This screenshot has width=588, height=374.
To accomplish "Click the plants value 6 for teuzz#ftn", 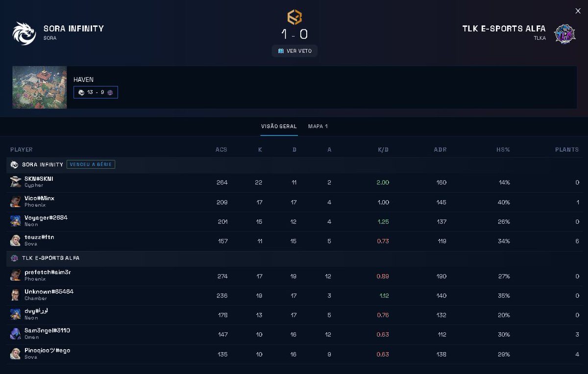I will [578, 241].
